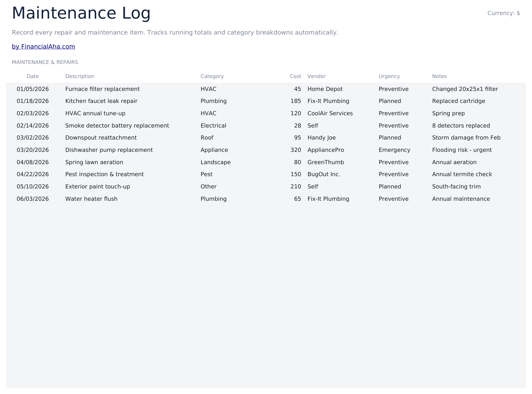Click the cost cell 120
This screenshot has width=532, height=394.
(296, 113)
